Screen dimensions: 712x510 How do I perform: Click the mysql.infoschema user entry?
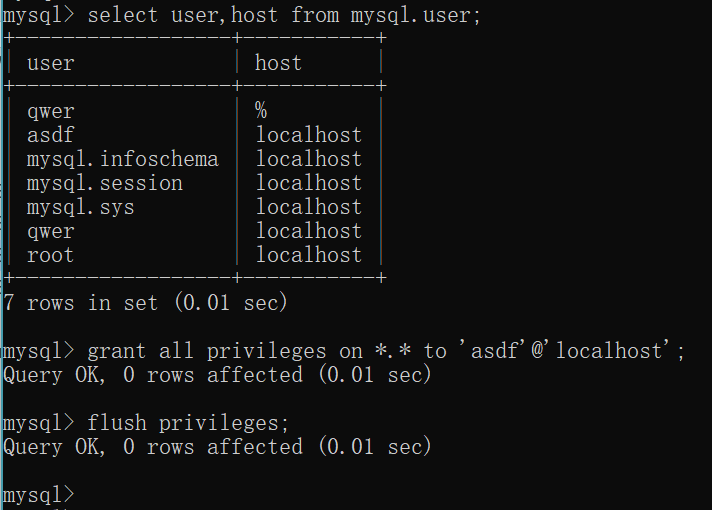(x=123, y=159)
